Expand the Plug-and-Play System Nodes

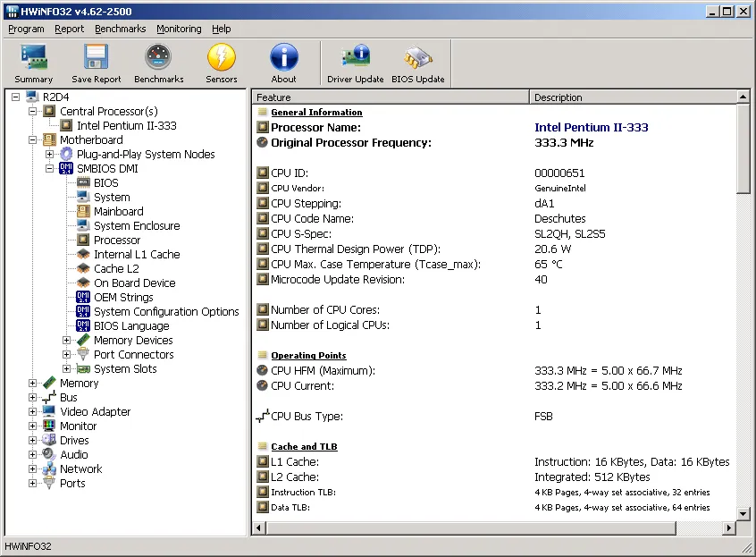[50, 155]
